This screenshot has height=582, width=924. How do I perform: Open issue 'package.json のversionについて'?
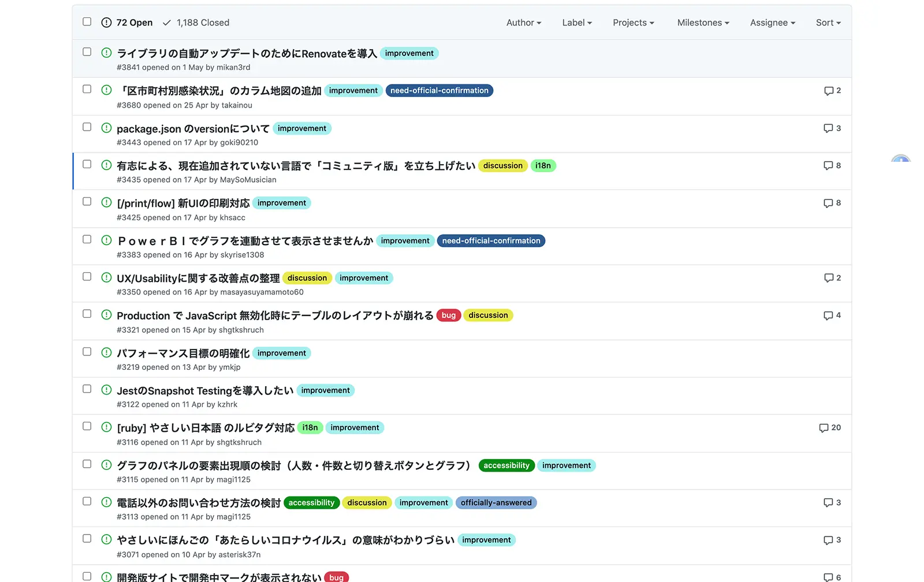coord(193,128)
